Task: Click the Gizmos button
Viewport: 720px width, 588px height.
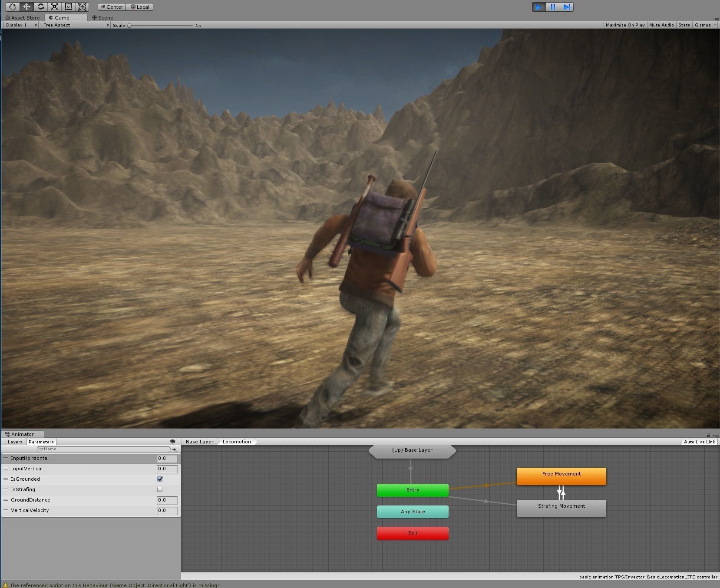Action: click(x=702, y=25)
